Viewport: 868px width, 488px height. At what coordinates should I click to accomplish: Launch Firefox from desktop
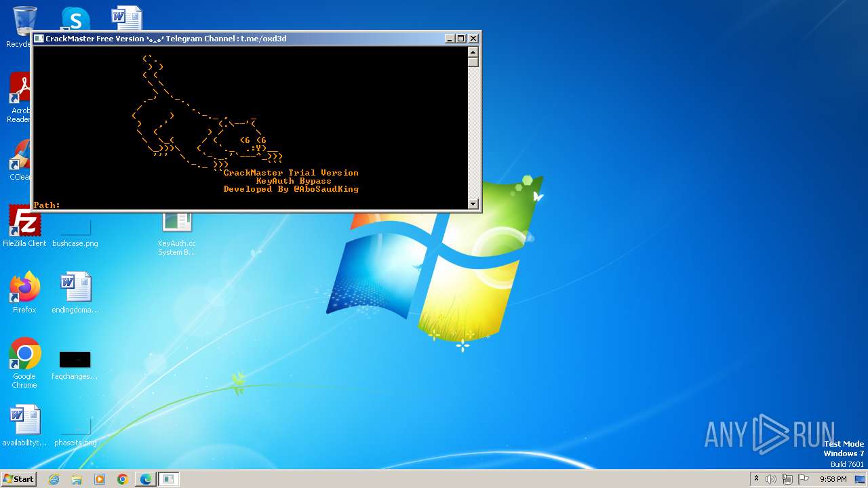click(x=24, y=293)
